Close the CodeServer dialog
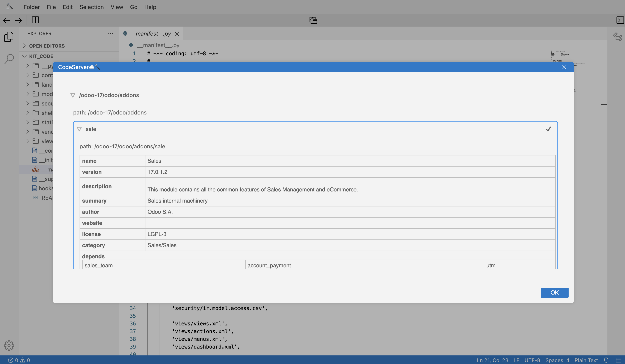This screenshot has width=625, height=364. (x=564, y=67)
